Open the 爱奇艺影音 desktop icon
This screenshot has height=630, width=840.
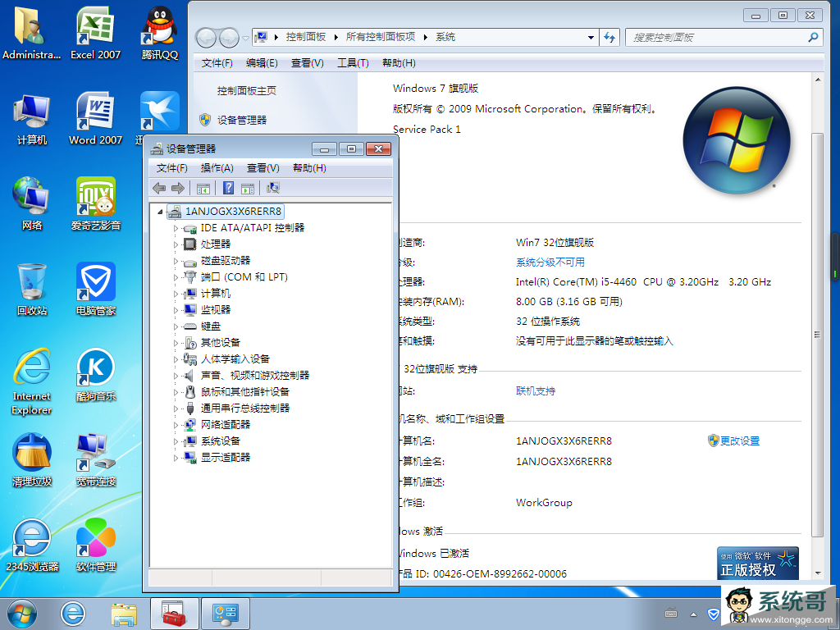pyautogui.click(x=95, y=203)
